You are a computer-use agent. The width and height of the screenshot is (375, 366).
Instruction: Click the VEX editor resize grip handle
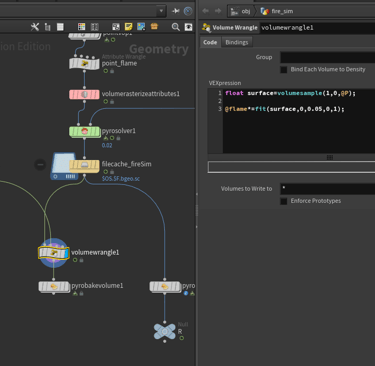(x=330, y=157)
